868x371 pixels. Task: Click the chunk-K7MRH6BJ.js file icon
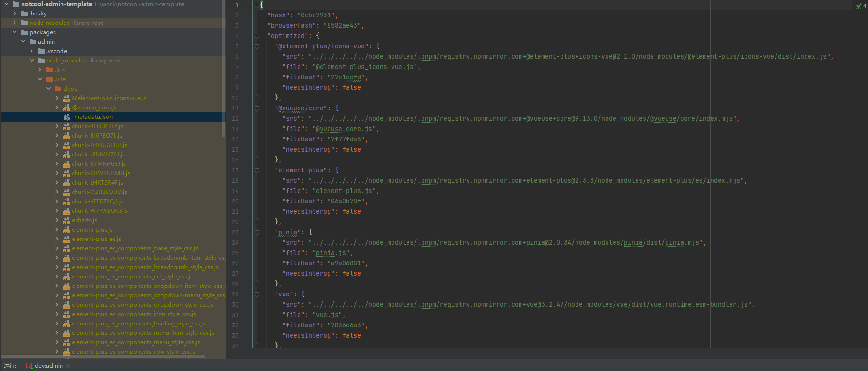coord(67,164)
